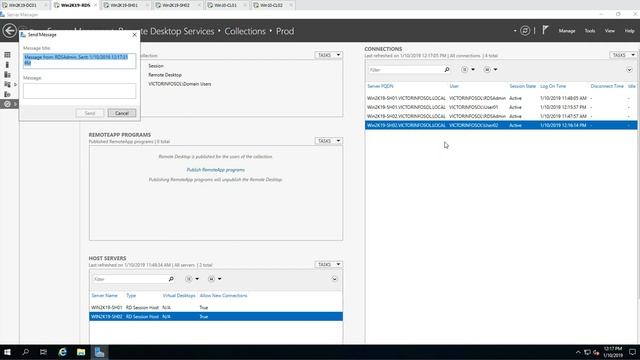Select the User01 connection row
The image size is (640, 360).
(501, 107)
